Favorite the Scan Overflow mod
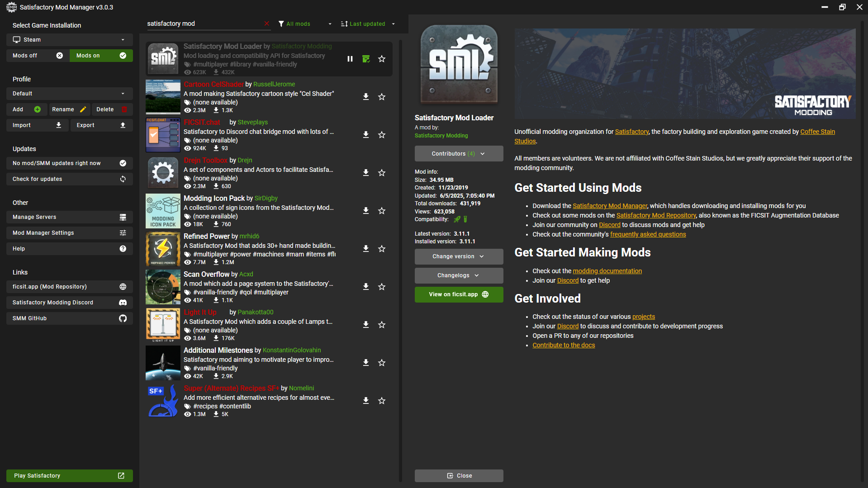The image size is (868, 488). 382,287
